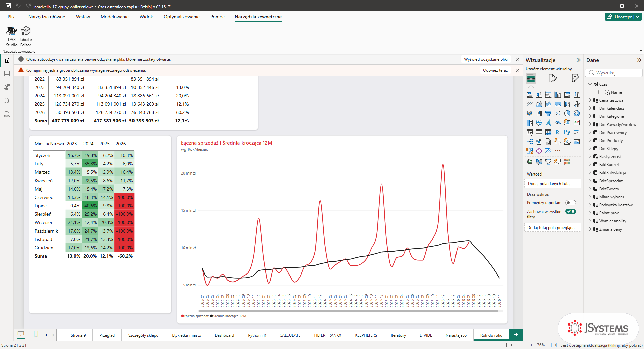
Task: Check the Name field checkbox under Czas
Action: tap(600, 92)
